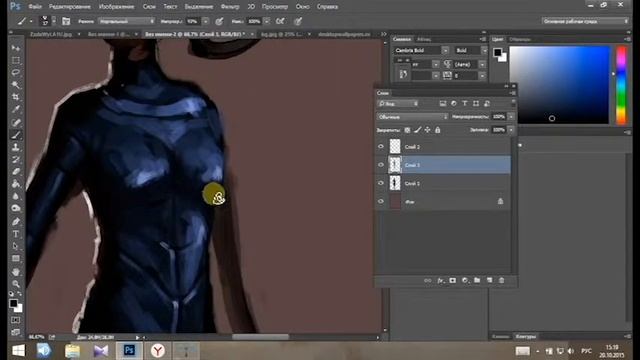Pick a color in the color field
The image size is (640, 360).
(x=559, y=84)
